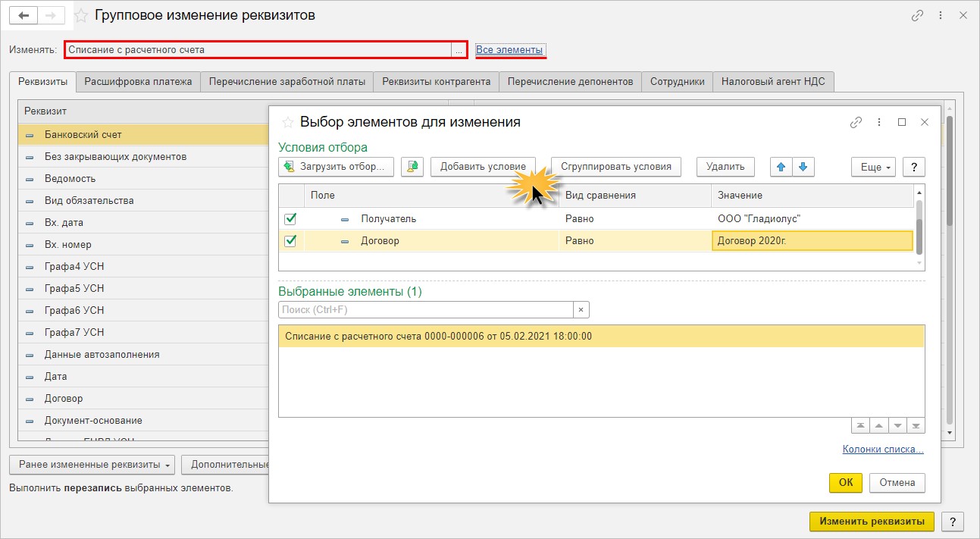Image resolution: width=980 pixels, height=539 pixels.
Task: Switch to Реквизиты tab
Action: pos(43,81)
